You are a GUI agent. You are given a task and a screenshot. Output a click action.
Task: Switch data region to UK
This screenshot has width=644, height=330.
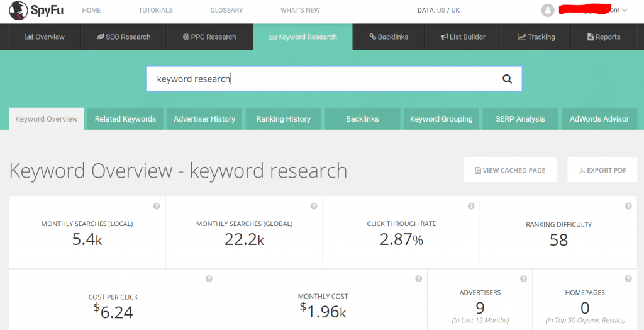tap(455, 11)
